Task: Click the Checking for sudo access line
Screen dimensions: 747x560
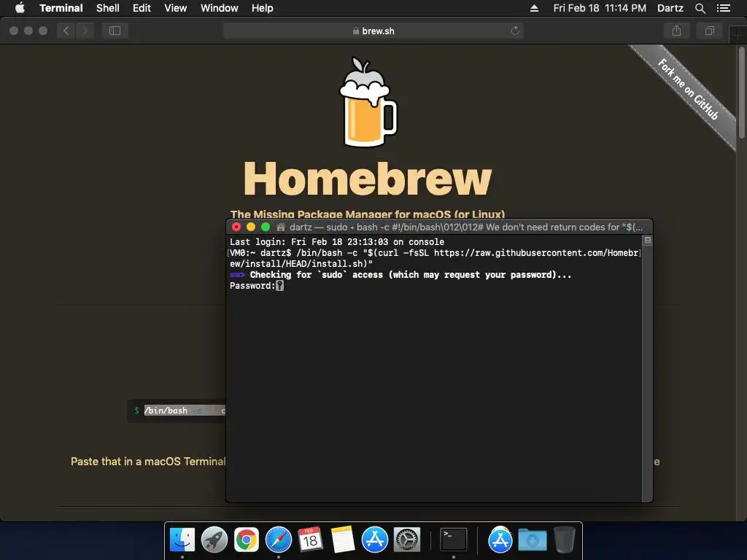Action: click(400, 275)
